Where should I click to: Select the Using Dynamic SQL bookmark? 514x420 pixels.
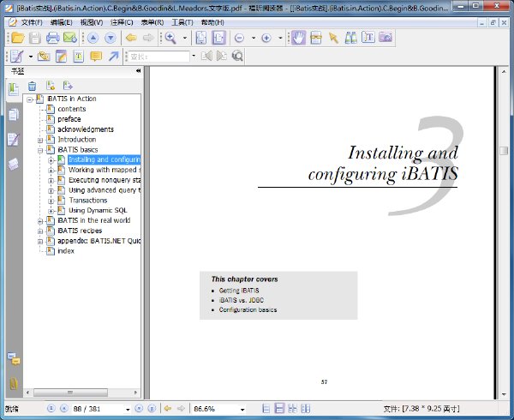[x=98, y=210]
